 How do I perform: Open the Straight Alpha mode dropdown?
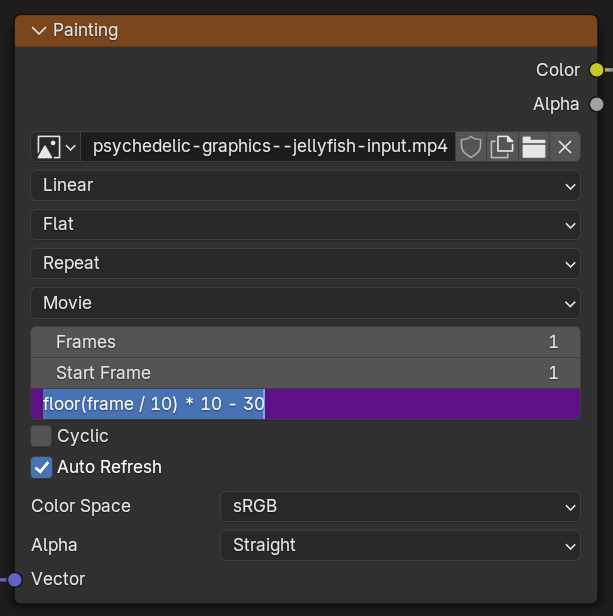(x=400, y=545)
